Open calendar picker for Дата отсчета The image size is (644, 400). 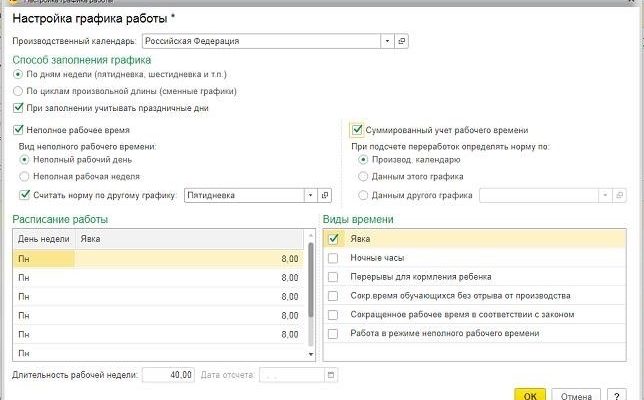(332, 376)
